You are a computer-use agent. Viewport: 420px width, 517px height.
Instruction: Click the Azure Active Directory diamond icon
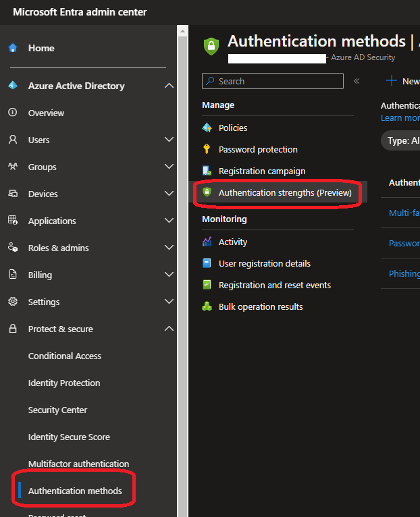tap(12, 86)
